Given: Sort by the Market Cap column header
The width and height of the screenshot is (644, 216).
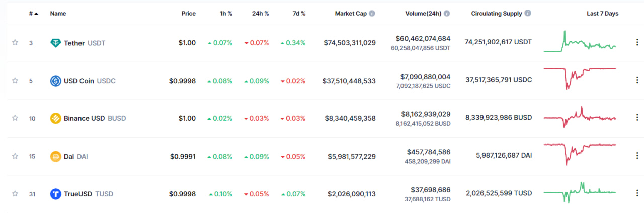Looking at the screenshot, I should pyautogui.click(x=351, y=14).
